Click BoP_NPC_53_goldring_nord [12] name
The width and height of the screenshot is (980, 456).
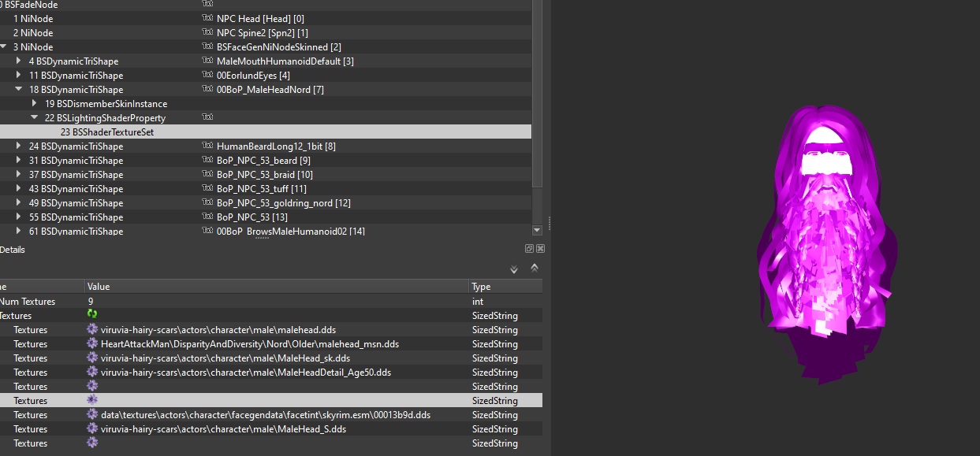(x=284, y=202)
